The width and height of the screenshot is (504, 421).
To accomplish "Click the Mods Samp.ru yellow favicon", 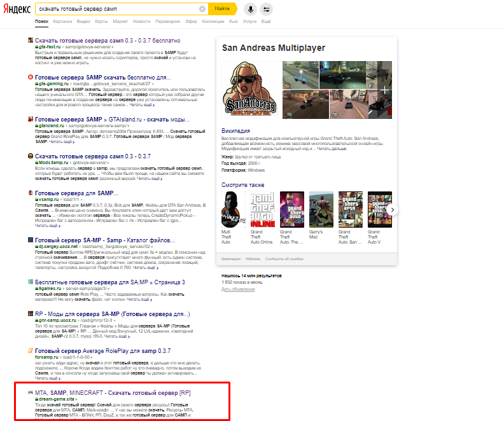I will [31, 156].
